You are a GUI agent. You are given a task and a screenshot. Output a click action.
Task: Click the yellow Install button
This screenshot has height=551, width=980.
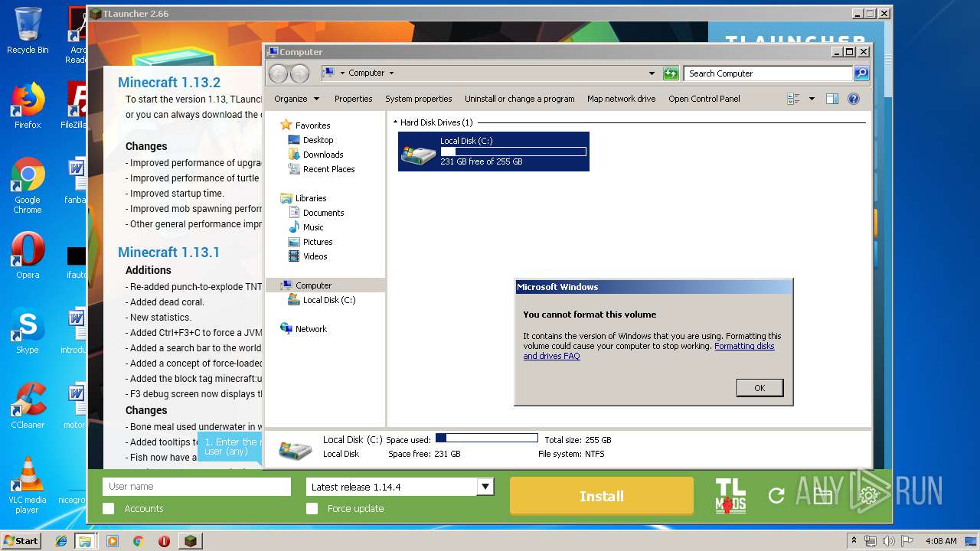click(x=602, y=496)
